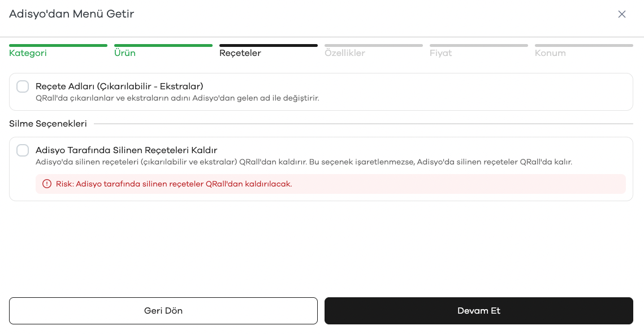Click the Reçete Adları (Çıkarılabilir - Ekstralar) label
The width and height of the screenshot is (644, 334).
[x=119, y=86]
